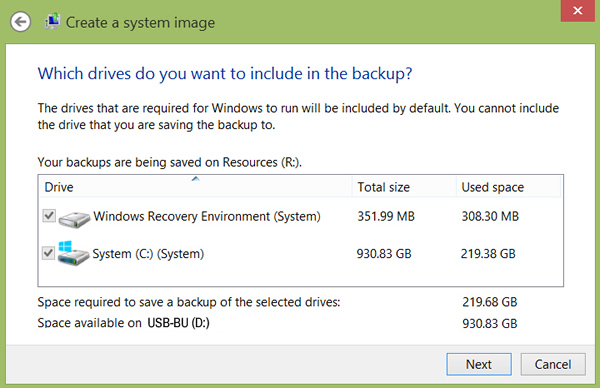The height and width of the screenshot is (388, 600).
Task: Close the Create a system image window
Action: [578, 11]
